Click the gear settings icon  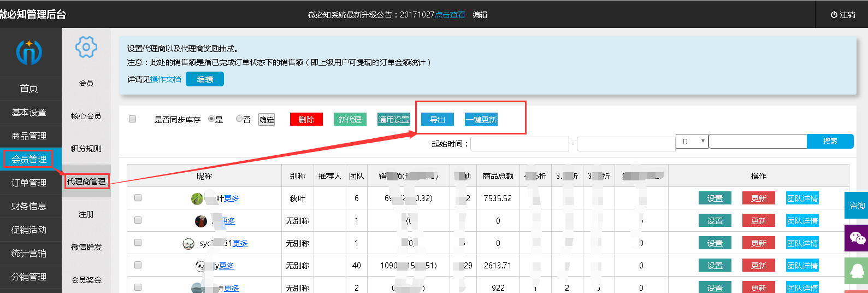tap(86, 48)
